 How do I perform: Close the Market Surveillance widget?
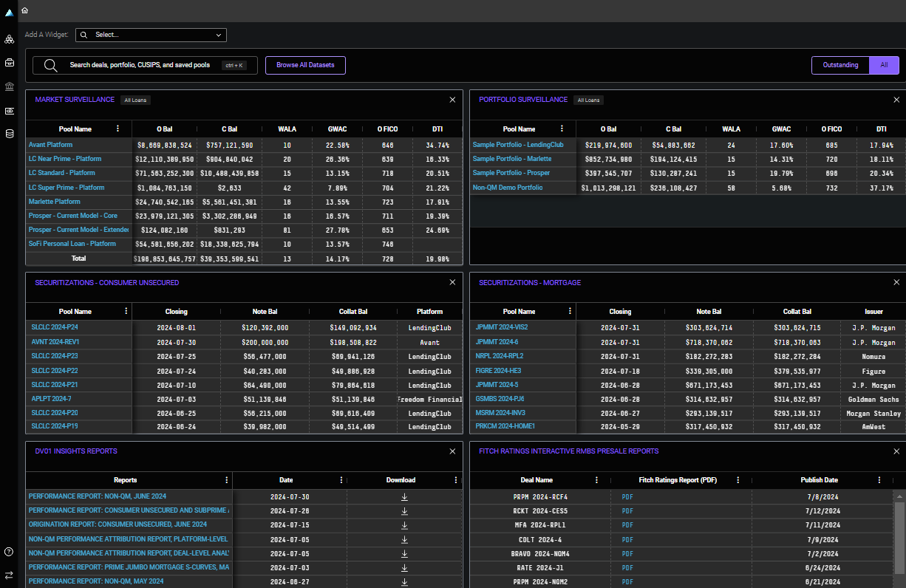tap(452, 100)
